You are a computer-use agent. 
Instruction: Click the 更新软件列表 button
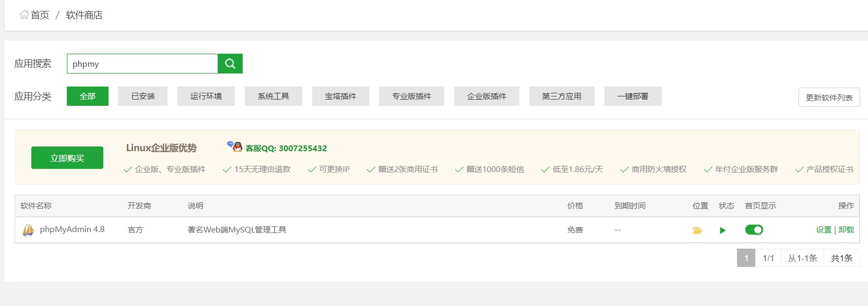coord(829,97)
